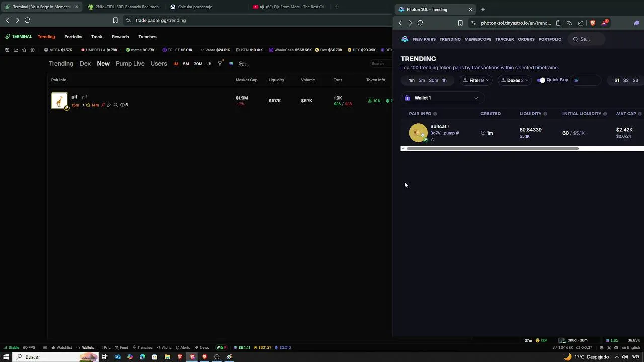Click the link icon on gif row

pos(109,105)
